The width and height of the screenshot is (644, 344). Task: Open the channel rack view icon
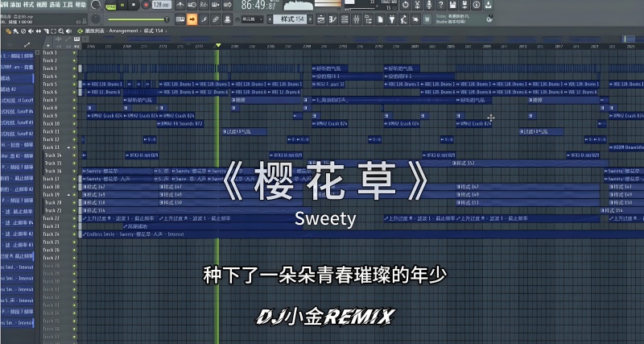[x=345, y=19]
